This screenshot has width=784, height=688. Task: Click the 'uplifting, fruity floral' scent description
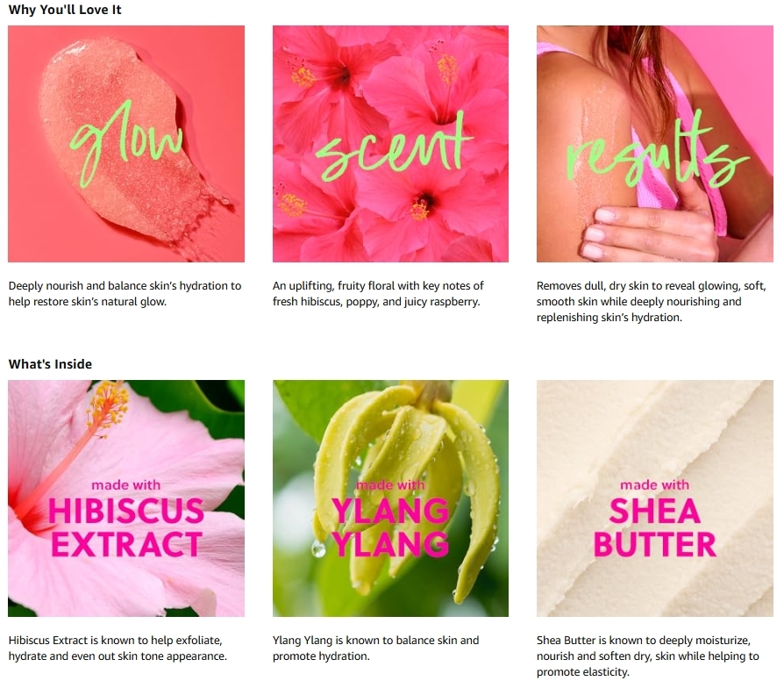(378, 294)
